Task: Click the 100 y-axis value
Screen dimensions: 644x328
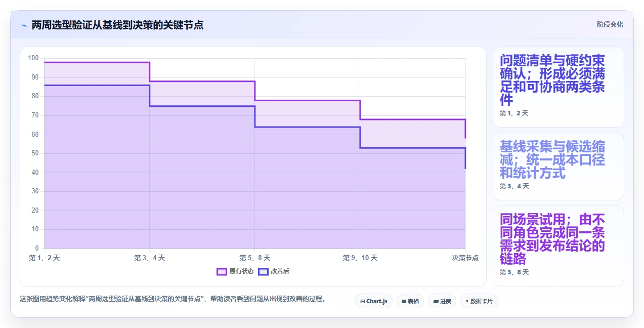Action: coord(33,58)
